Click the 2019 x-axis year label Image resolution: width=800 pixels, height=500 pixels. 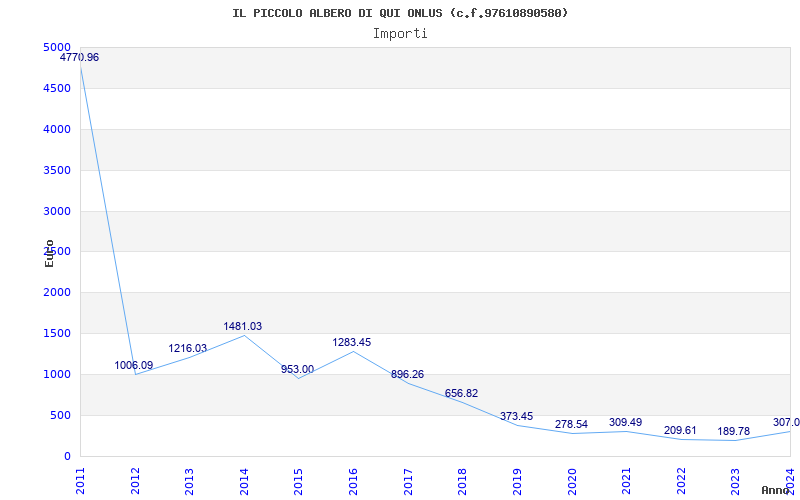tap(517, 482)
